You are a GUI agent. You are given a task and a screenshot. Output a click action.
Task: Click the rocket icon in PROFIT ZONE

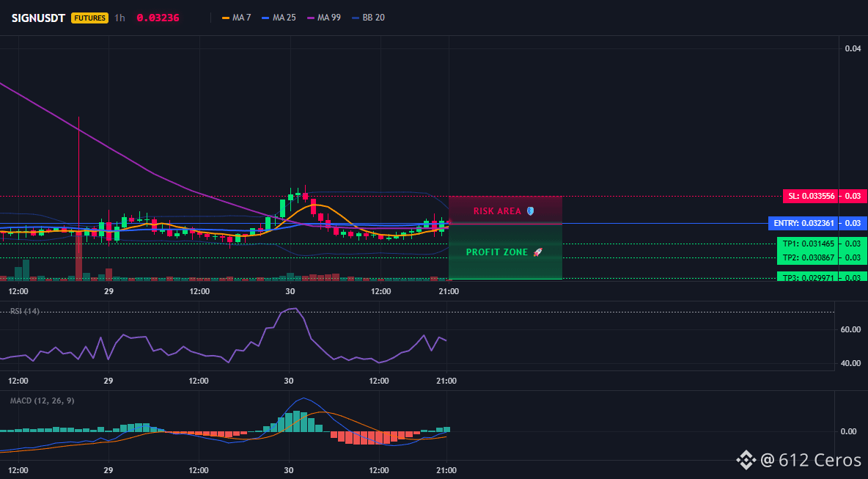537,252
